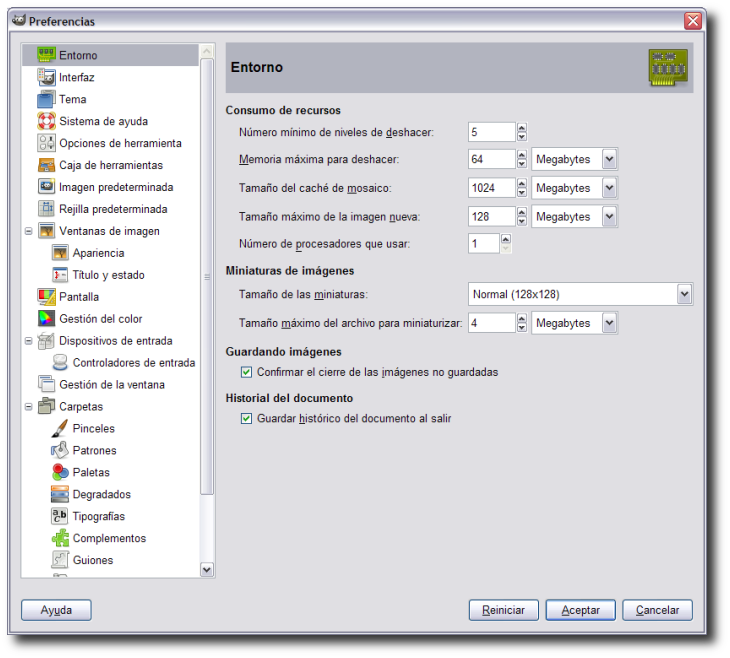Collapse the Ventanas de imagen tree node
This screenshot has width=730, height=658.
[27, 231]
